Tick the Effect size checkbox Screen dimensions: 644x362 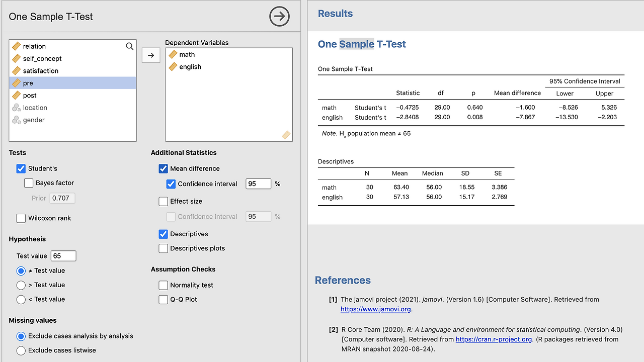tap(163, 201)
